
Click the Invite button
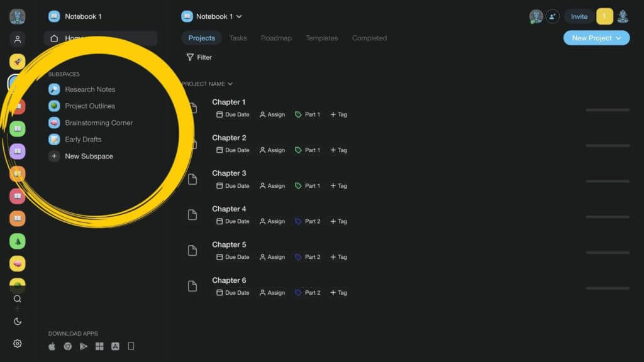point(579,17)
